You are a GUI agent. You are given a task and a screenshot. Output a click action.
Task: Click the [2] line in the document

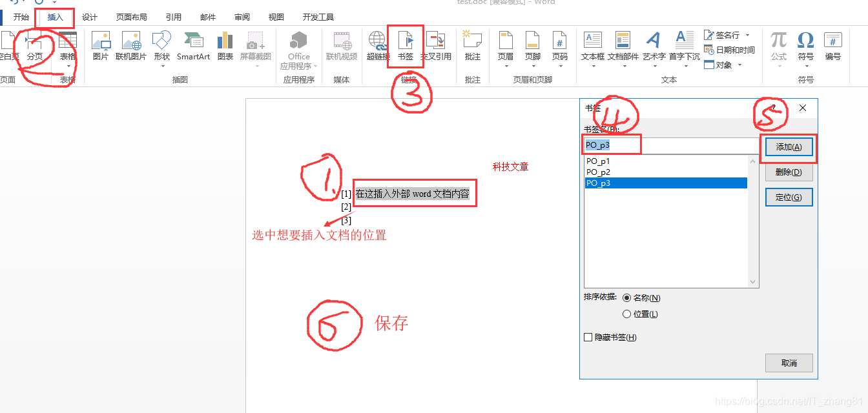click(346, 206)
